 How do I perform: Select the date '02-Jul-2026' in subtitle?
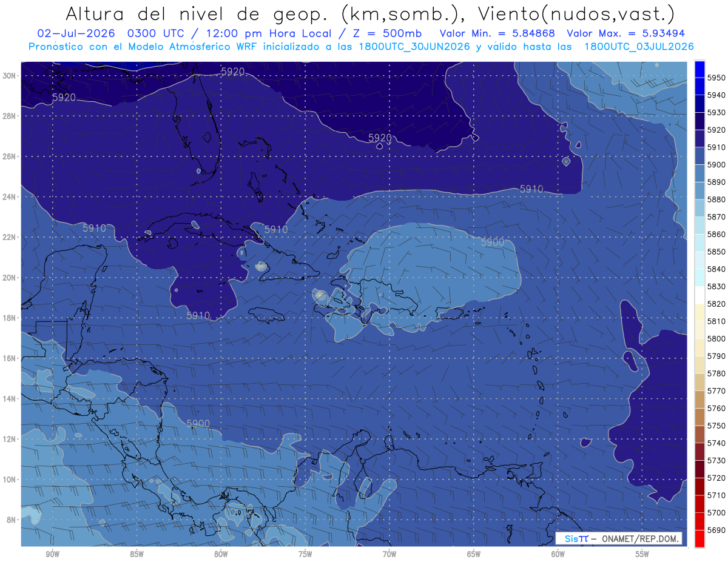pos(76,33)
